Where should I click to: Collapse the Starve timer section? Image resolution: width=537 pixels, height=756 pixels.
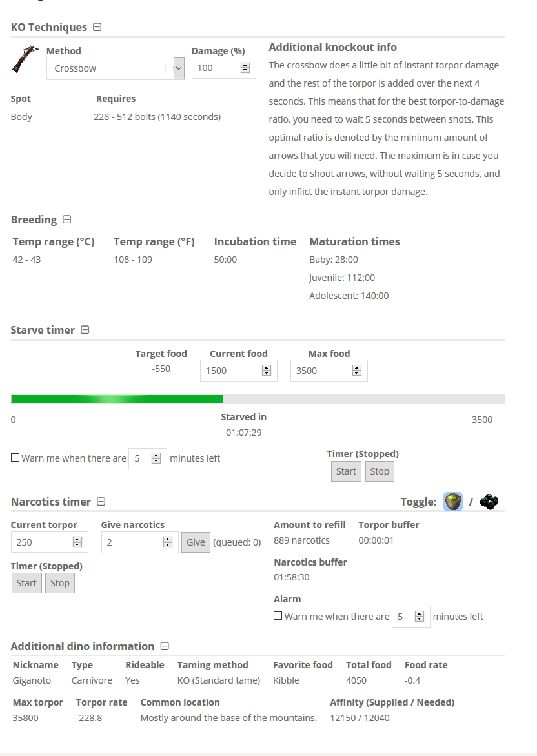[85, 330]
